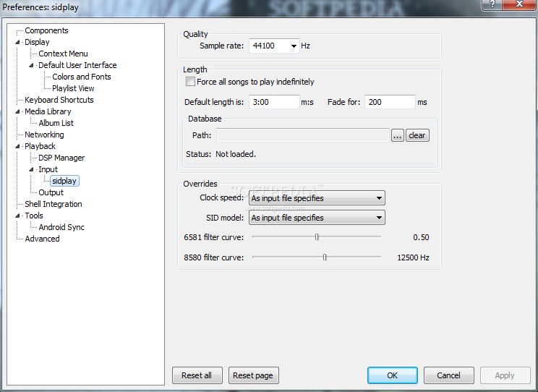This screenshot has height=392, width=538.
Task: Select Networking in the tree
Action: point(44,135)
